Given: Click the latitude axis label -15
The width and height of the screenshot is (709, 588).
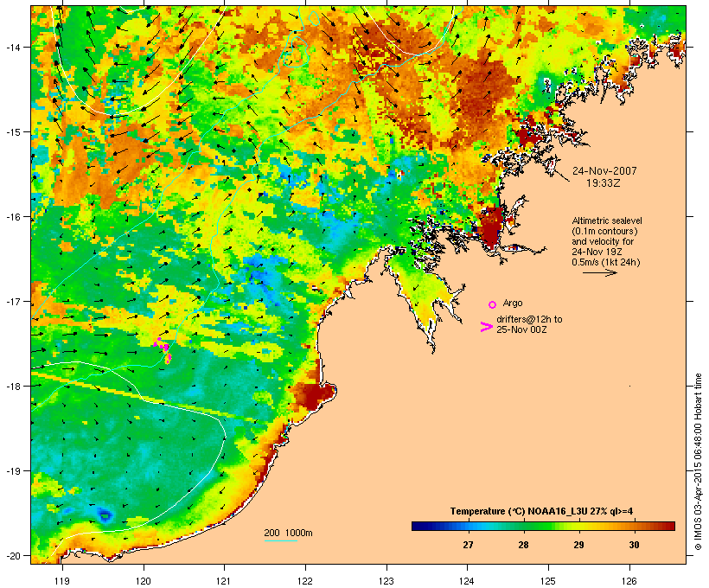Looking at the screenshot, I should tap(12, 132).
